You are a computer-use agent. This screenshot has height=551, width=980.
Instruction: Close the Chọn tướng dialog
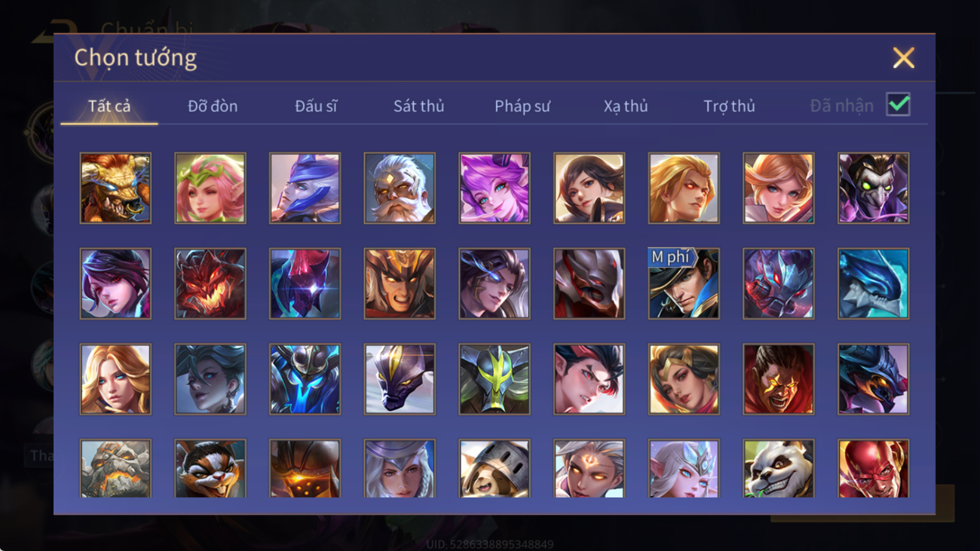tap(903, 58)
